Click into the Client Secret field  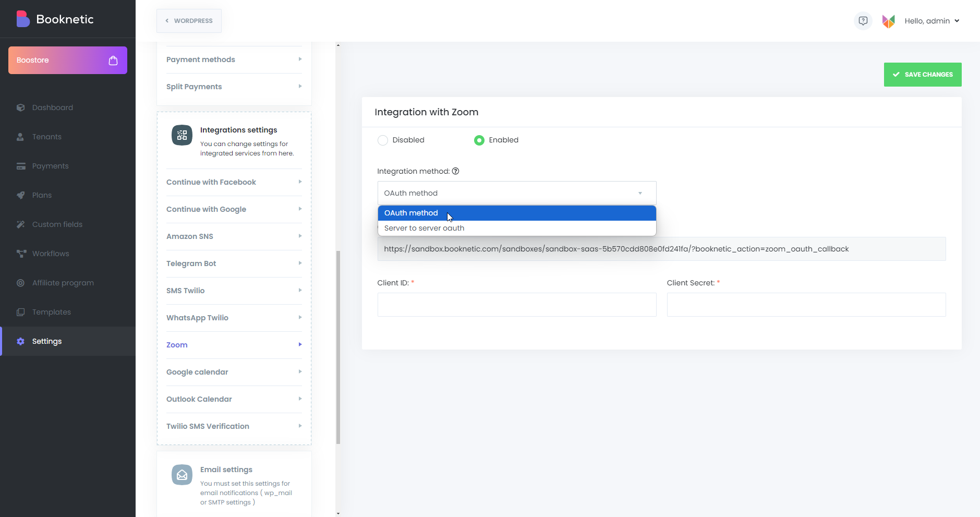pos(806,305)
